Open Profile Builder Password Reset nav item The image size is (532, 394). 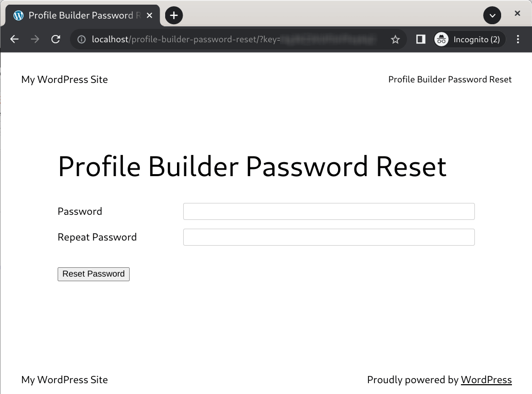coord(450,79)
